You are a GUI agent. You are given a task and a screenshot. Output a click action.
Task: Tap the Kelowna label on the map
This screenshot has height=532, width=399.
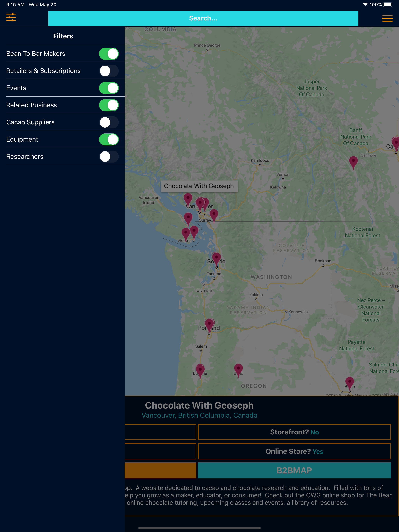click(278, 187)
